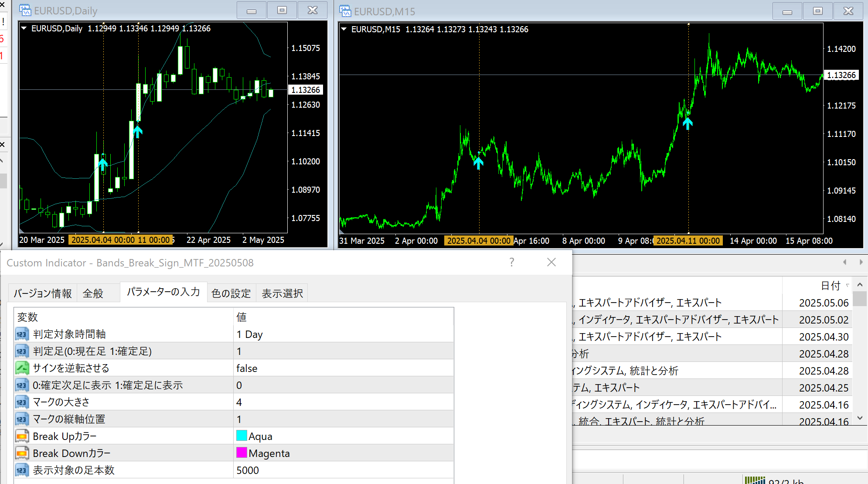Open the 1 Day timeframe value dropdown

point(249,334)
